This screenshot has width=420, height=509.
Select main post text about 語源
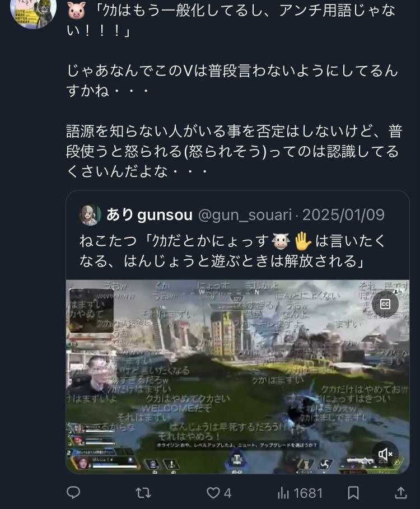click(234, 151)
